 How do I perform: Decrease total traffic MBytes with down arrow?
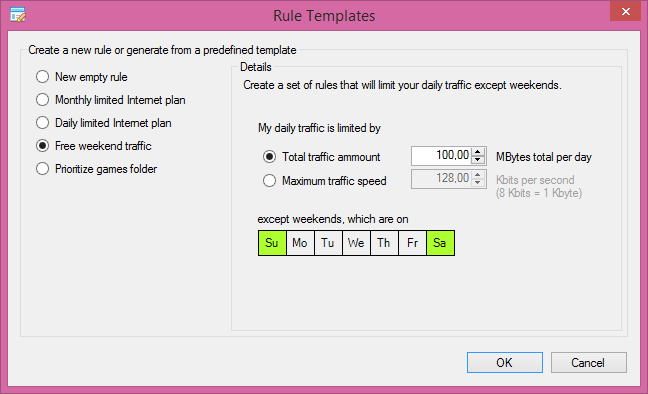[478, 160]
